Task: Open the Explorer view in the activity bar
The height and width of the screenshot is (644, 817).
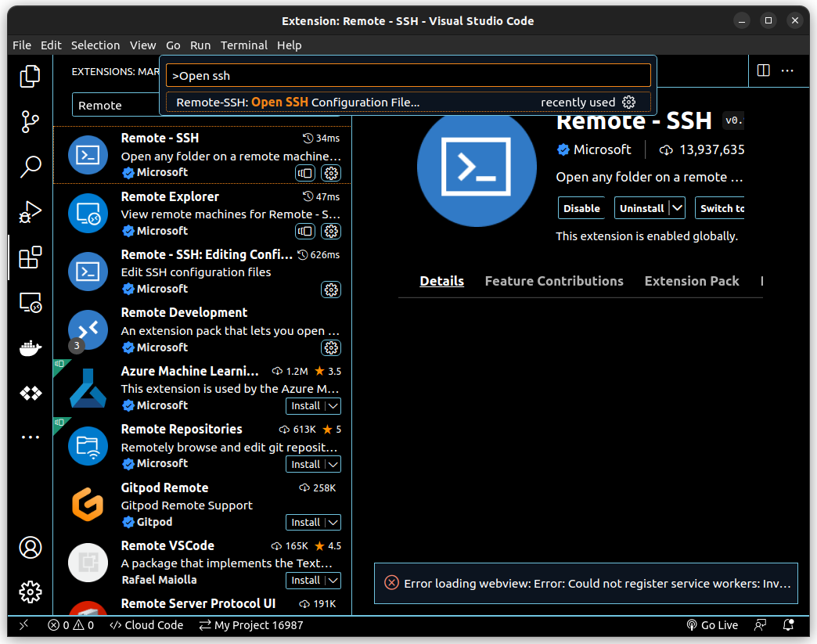Action: pyautogui.click(x=30, y=76)
